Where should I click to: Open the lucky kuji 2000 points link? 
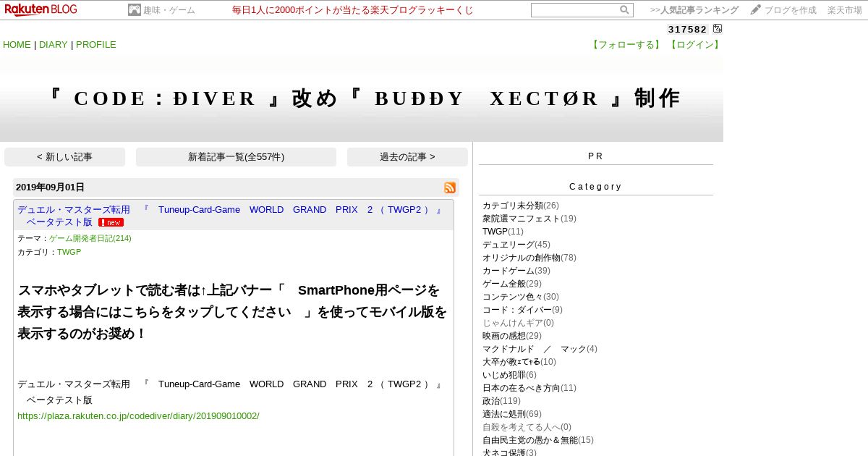pyautogui.click(x=353, y=10)
